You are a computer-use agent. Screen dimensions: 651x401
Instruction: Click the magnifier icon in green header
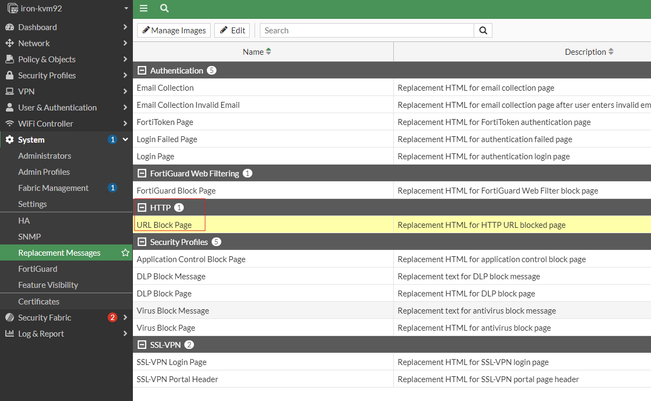pyautogui.click(x=164, y=8)
